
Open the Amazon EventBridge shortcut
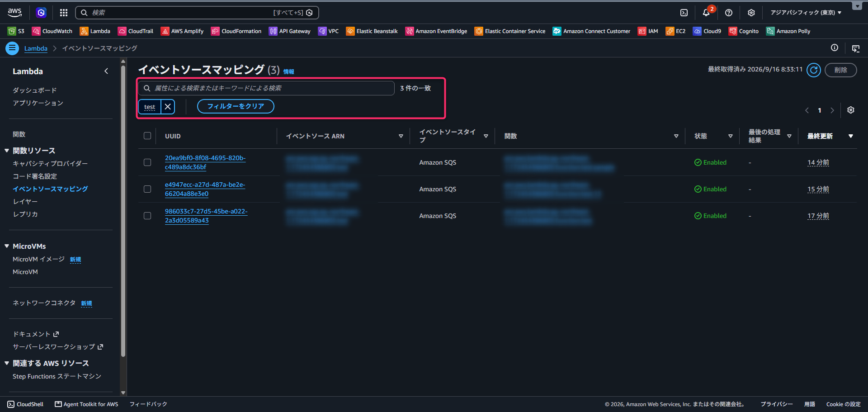436,31
